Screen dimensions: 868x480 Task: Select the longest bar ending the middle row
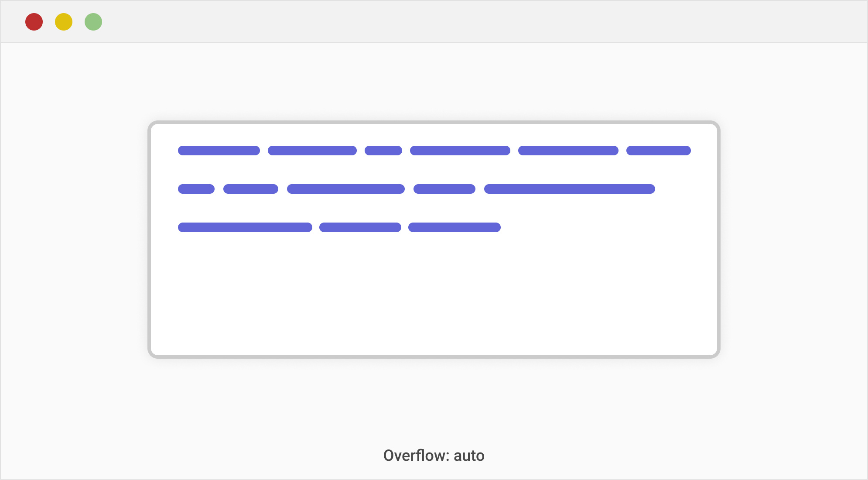tap(569, 189)
